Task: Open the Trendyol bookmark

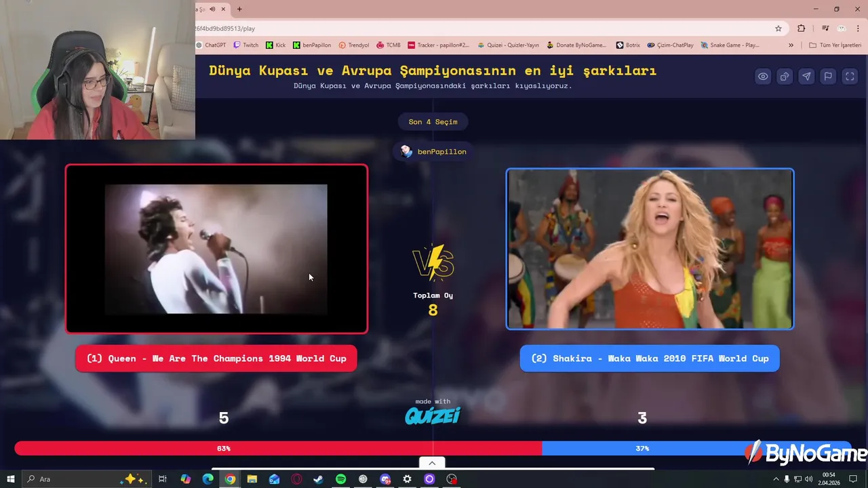Action: (x=354, y=45)
